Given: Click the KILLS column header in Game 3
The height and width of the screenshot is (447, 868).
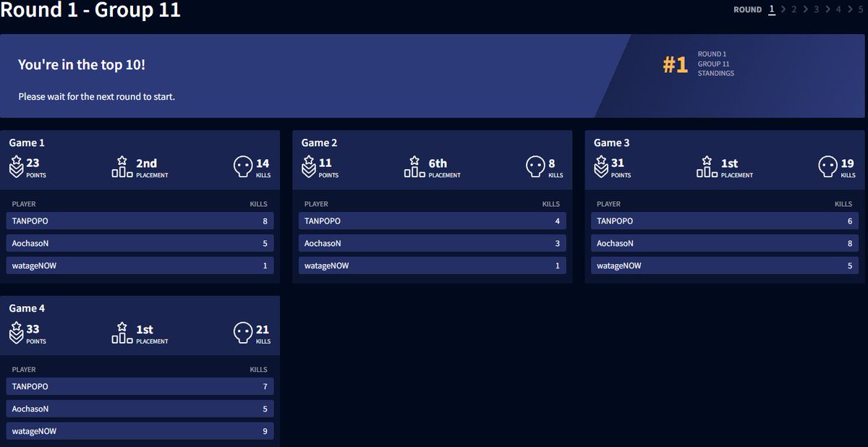Looking at the screenshot, I should coord(843,204).
